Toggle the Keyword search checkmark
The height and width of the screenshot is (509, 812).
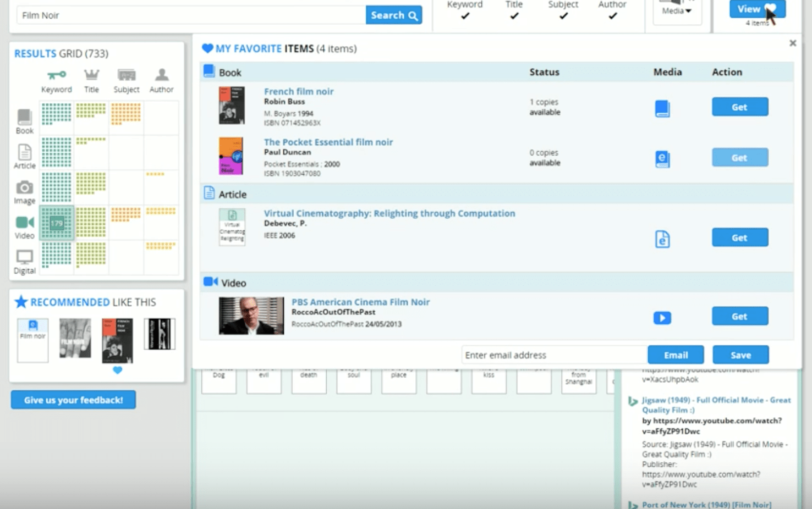[x=464, y=15]
